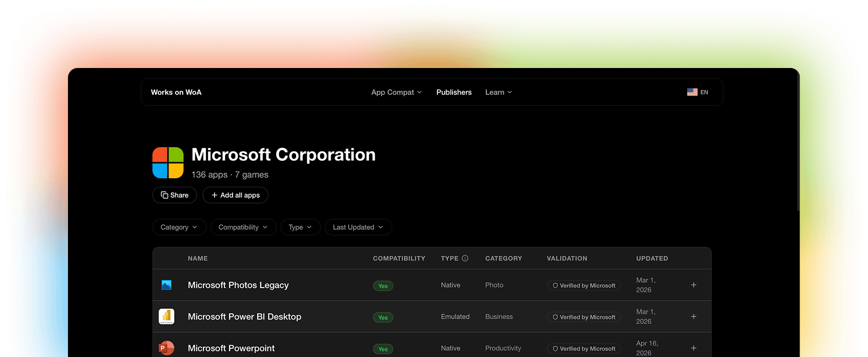Add Microsoft Photos Legacy with plus icon
This screenshot has height=357, width=868.
coord(694,285)
